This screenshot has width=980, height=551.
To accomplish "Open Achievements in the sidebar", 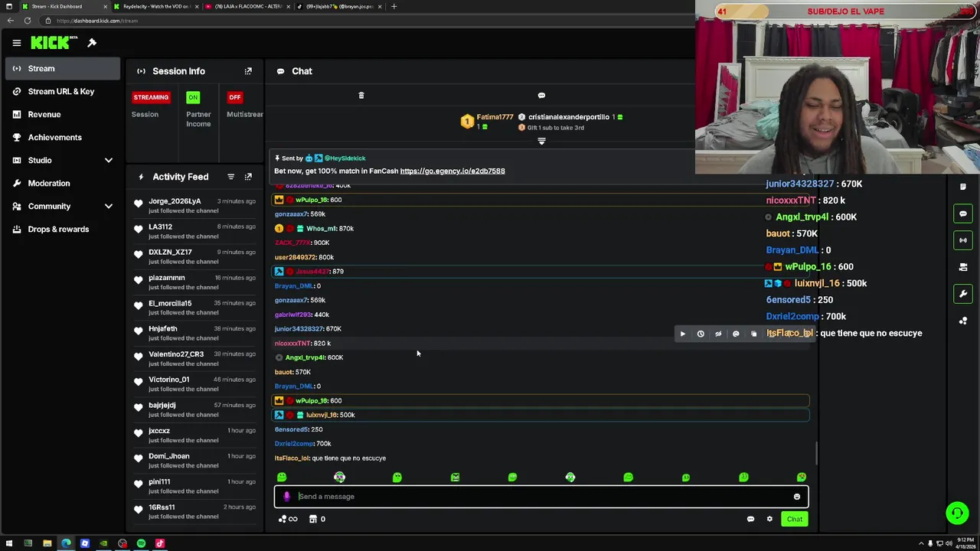I will point(54,138).
